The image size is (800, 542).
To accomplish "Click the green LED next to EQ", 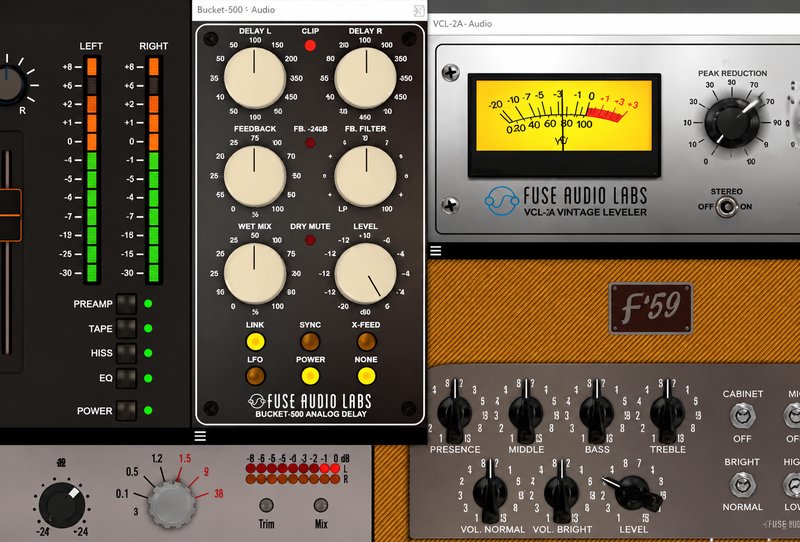I will (x=148, y=378).
